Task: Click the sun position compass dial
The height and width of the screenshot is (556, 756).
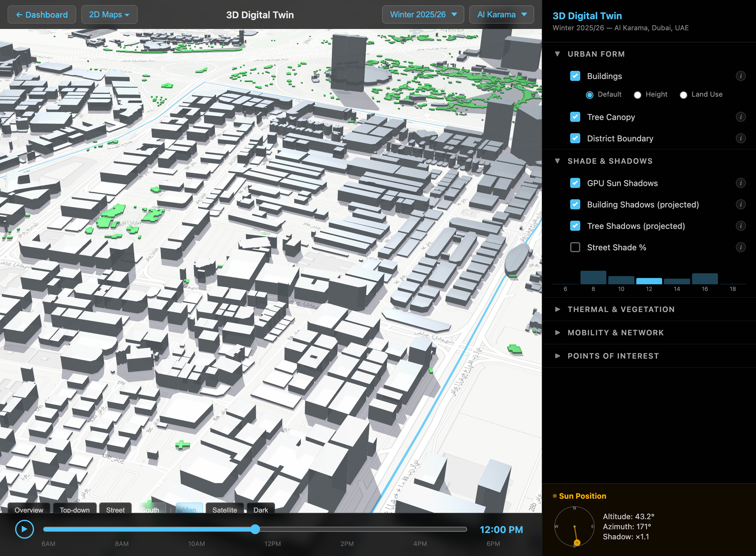Action: click(x=575, y=527)
